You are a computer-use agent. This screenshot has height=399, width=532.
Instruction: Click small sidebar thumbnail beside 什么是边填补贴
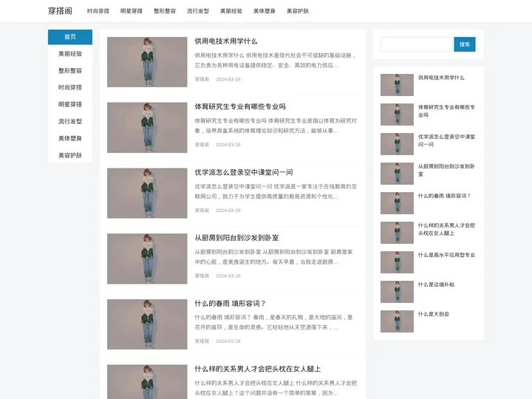tap(397, 291)
